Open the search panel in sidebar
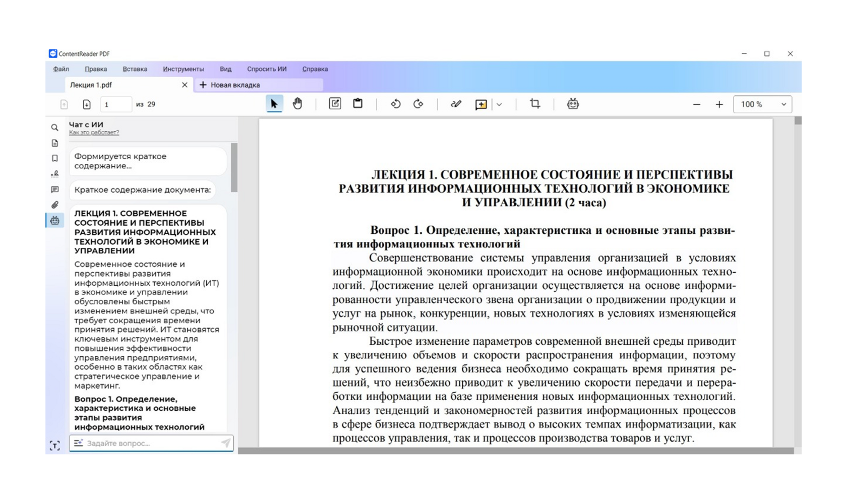 pos(55,128)
